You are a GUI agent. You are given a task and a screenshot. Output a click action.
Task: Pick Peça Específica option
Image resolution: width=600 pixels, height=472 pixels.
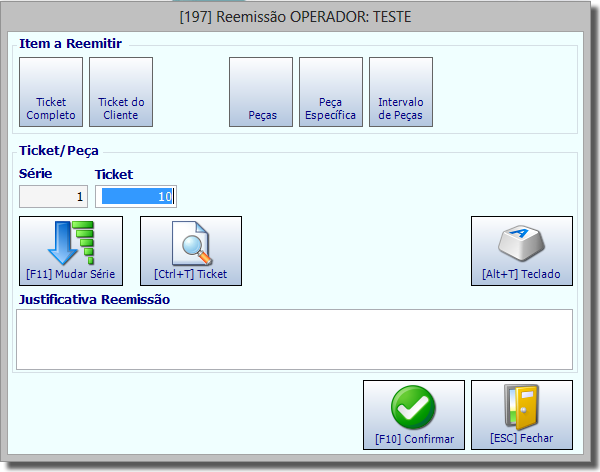click(x=331, y=92)
